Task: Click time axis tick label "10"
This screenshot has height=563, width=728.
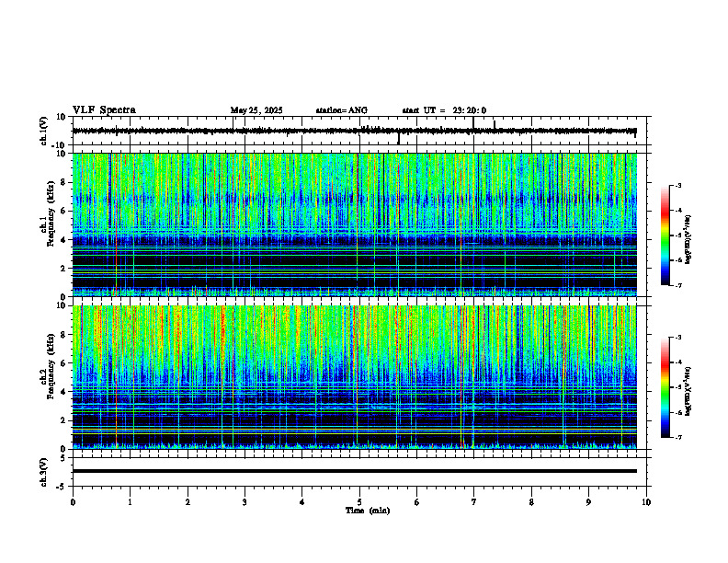Action: [x=646, y=502]
